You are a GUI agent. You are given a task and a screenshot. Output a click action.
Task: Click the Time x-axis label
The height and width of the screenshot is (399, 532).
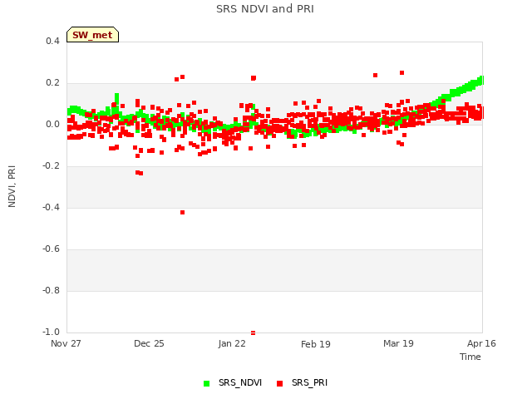pyautogui.click(x=470, y=357)
